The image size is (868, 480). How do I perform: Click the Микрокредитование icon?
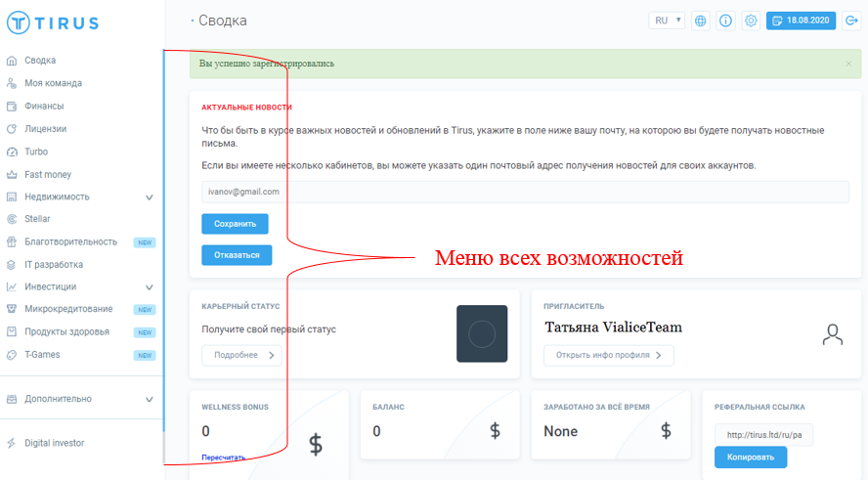12,309
